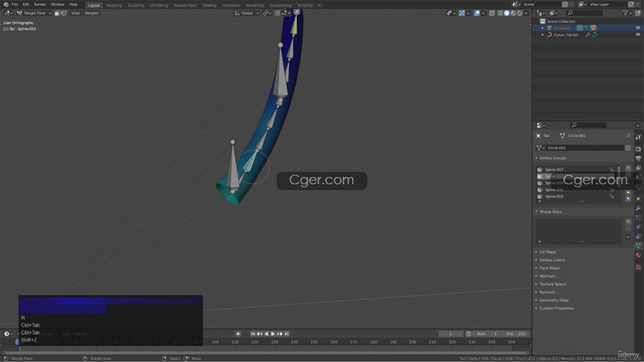
Task: Open the Weight Paint mode dropdown
Action: [29, 13]
